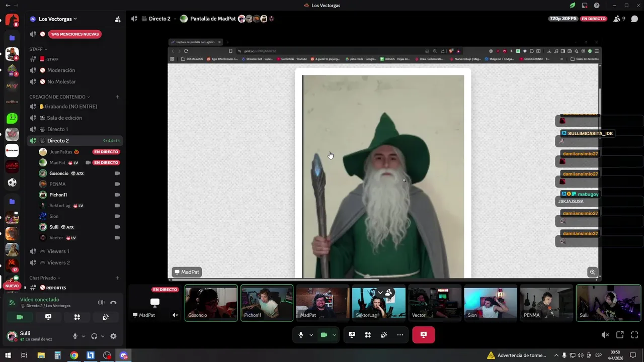Show hidden system tray icons

[x=556, y=355]
